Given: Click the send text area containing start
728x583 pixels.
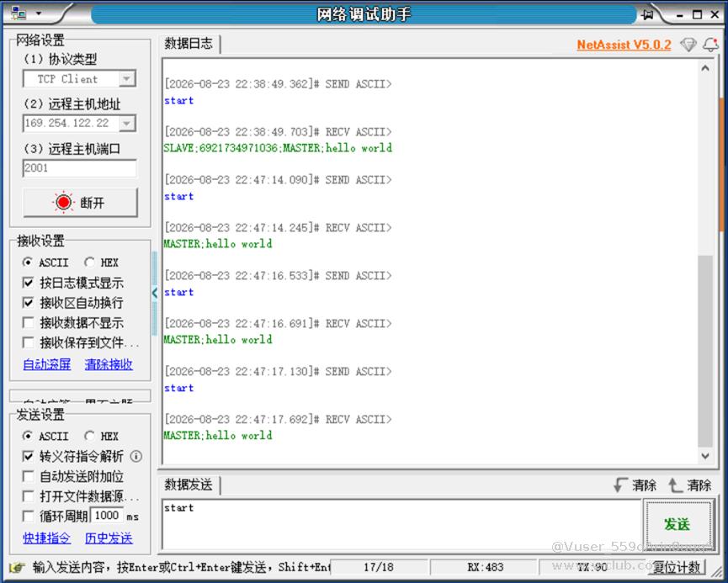Looking at the screenshot, I should tap(401, 524).
